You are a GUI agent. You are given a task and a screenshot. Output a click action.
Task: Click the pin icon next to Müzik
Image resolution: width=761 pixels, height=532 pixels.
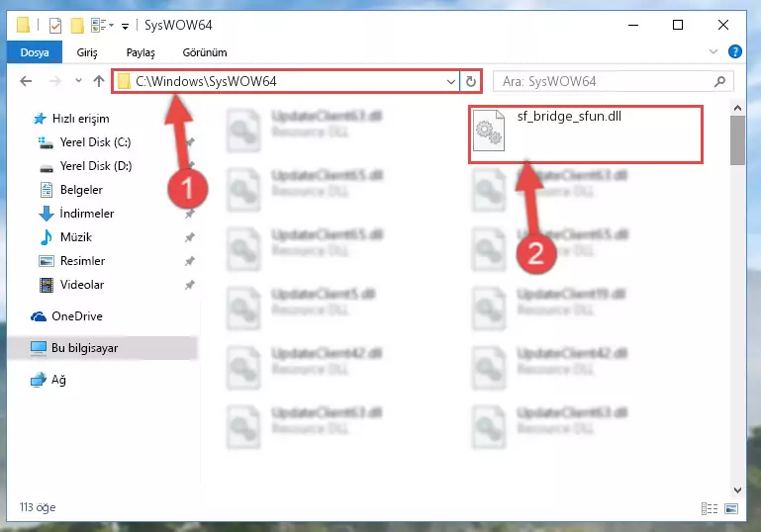click(x=190, y=237)
